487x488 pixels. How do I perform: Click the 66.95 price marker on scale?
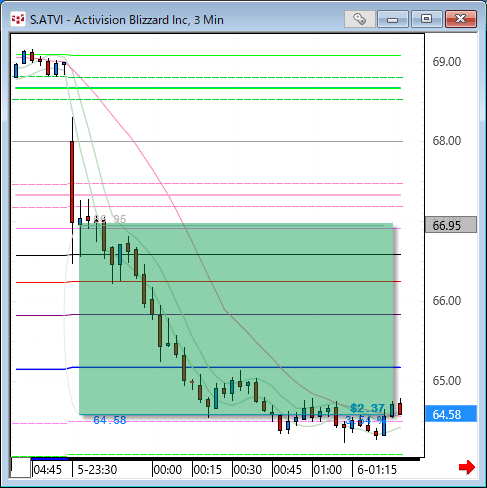pyautogui.click(x=451, y=225)
